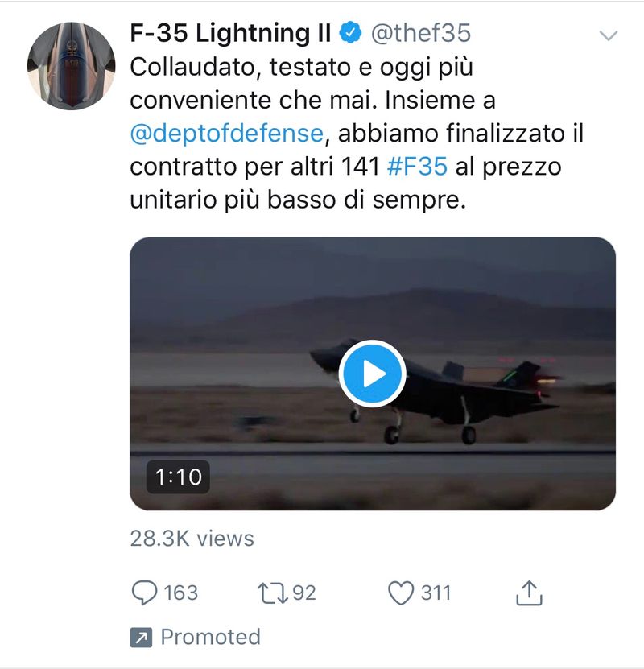Image resolution: width=644 pixels, height=669 pixels.
Task: Click the reply speech bubble icon
Action: pos(143,593)
